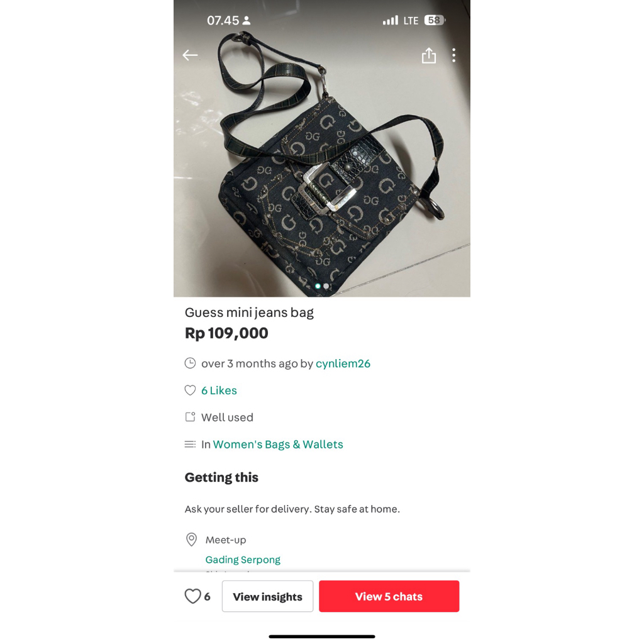Tap the Rp 109,000 price text
644x644 pixels.
(226, 333)
